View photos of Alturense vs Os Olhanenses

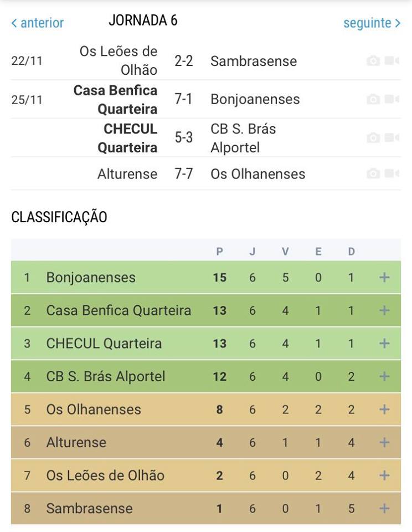pos(373,174)
